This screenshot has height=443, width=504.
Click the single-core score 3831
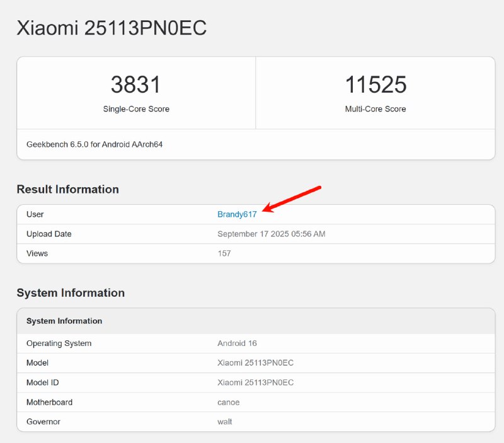(135, 84)
